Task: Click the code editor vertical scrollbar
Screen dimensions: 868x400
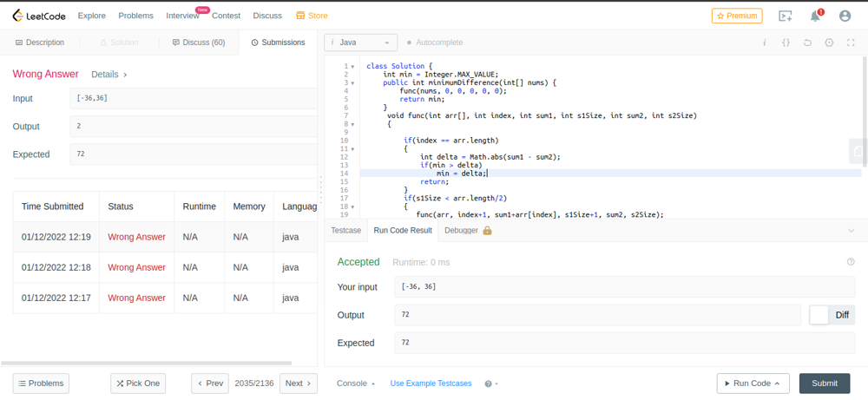Action: pos(865,111)
